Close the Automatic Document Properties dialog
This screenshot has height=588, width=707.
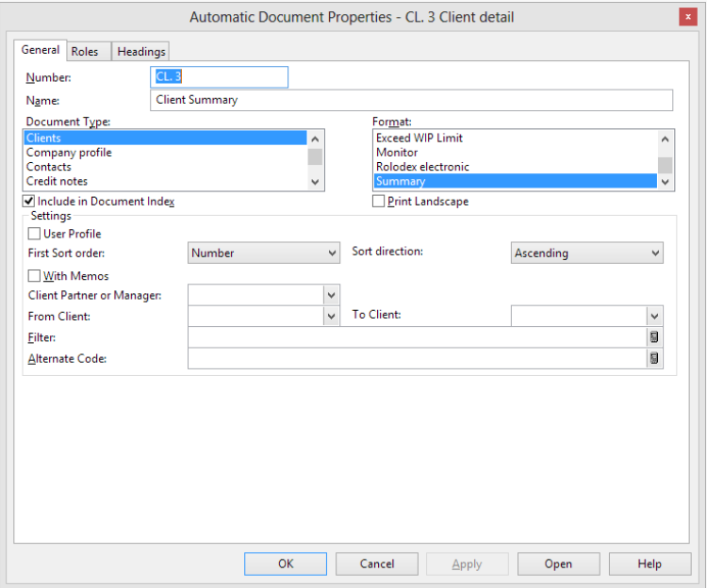coord(687,17)
